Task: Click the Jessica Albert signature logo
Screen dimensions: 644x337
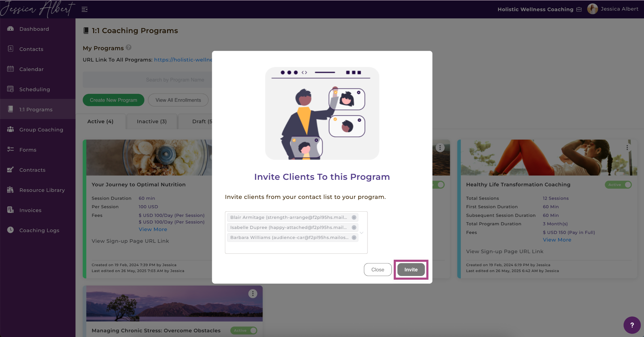Action: [x=37, y=9]
